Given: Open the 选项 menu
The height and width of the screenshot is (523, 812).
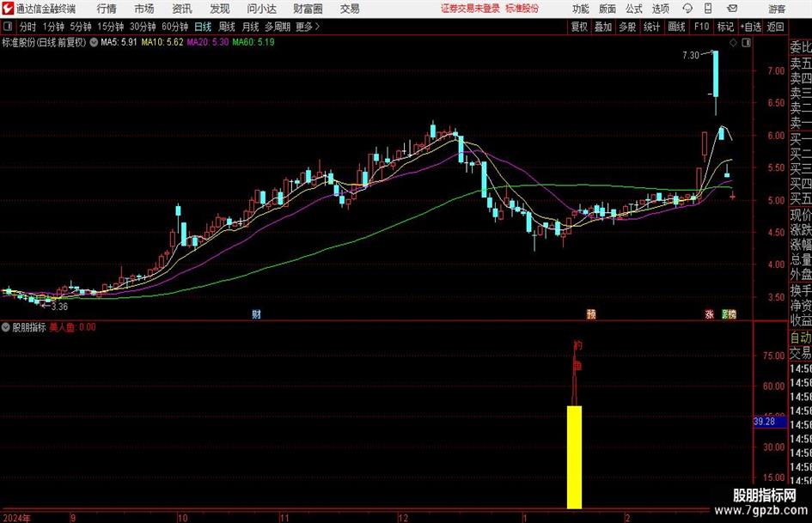Looking at the screenshot, I should (x=661, y=9).
